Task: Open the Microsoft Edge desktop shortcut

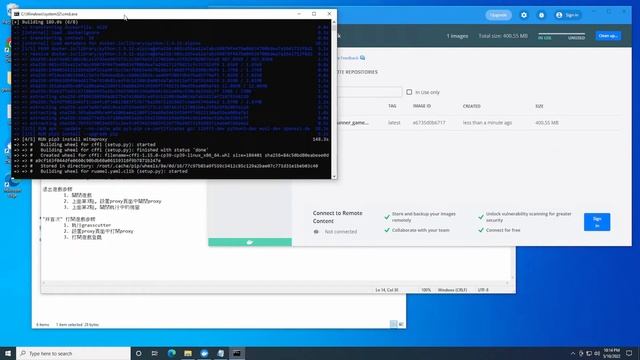Action: [x=12, y=186]
